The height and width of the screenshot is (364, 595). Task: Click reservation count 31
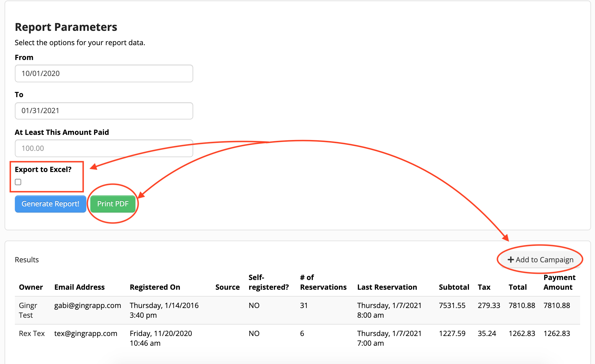pos(304,305)
